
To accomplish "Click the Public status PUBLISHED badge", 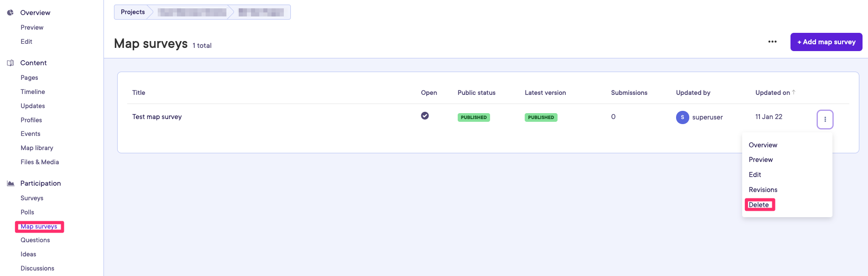I will tap(474, 117).
